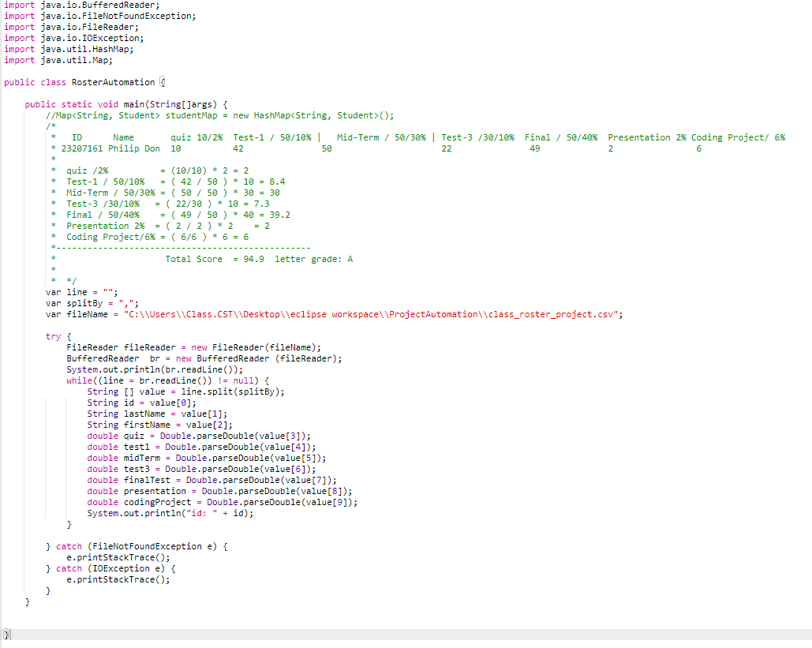812x648 pixels.
Task: Click the Total Score comment line
Action: pyautogui.click(x=193, y=258)
